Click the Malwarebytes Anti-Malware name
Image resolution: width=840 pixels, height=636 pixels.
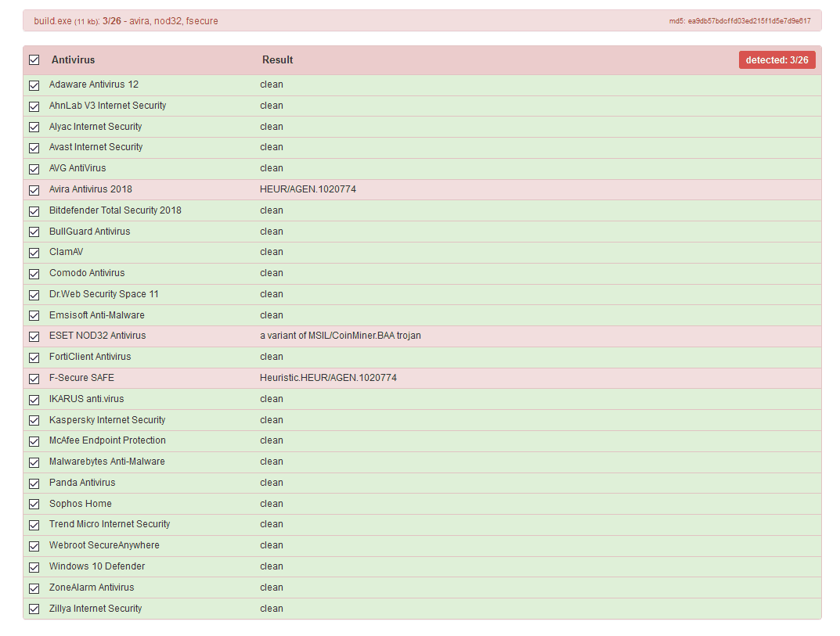tap(107, 462)
